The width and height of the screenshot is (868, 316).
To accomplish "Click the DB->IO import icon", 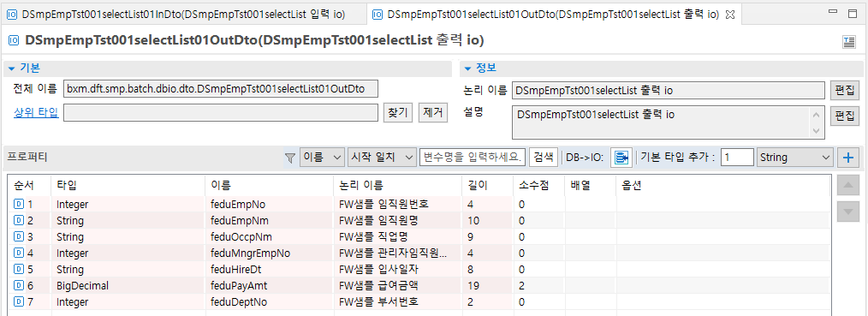I will pos(621,158).
